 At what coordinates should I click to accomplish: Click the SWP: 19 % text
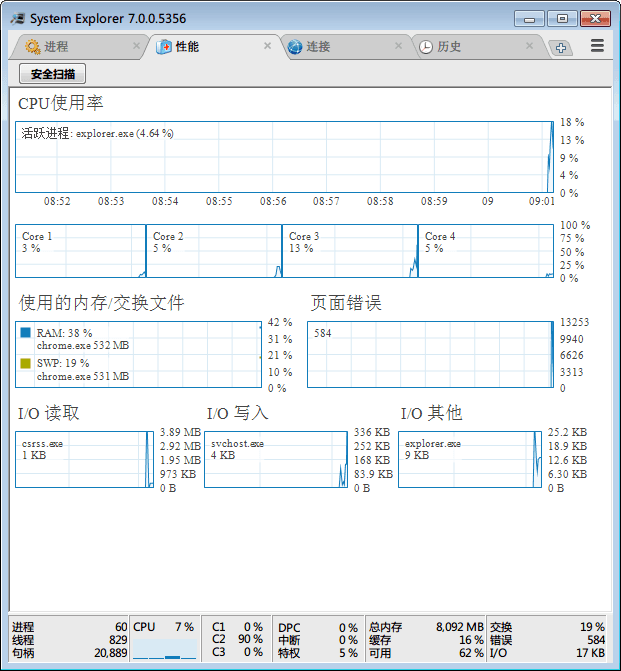(63, 363)
